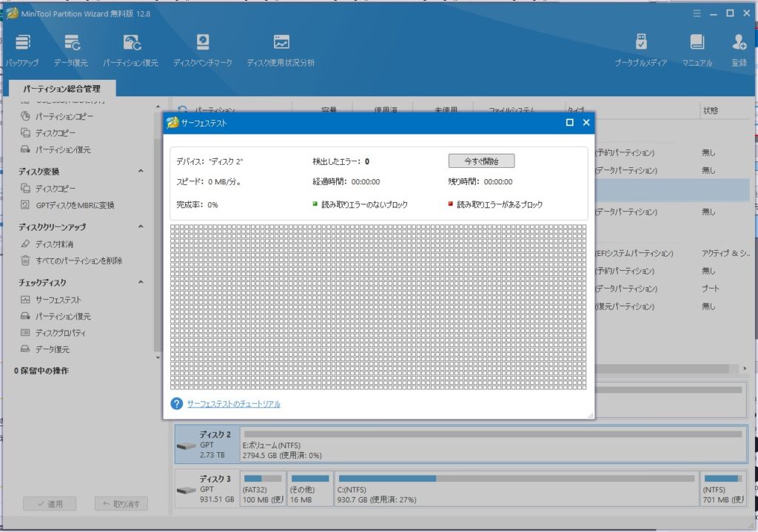The height and width of the screenshot is (532, 758).
Task: Close the サーフェステスト dialog
Action: tap(586, 123)
